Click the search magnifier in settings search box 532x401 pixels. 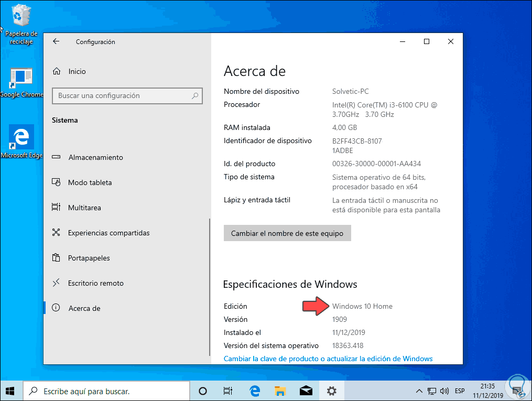[195, 96]
